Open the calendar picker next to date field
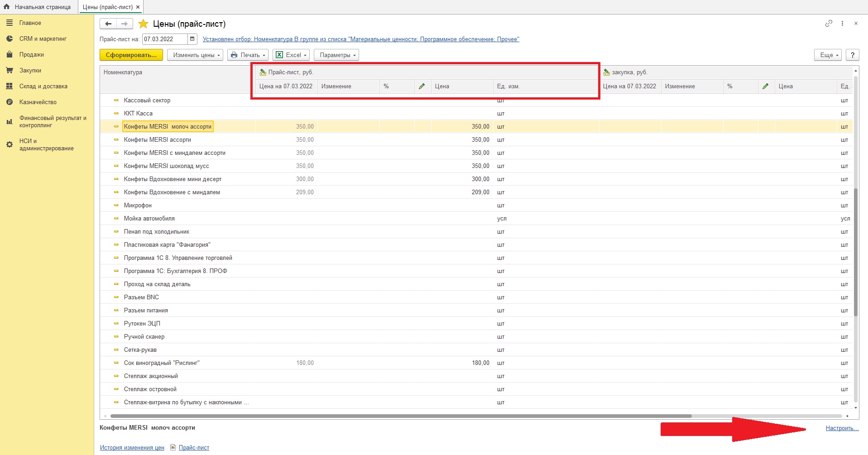Image resolution: width=868 pixels, height=455 pixels. (x=192, y=39)
